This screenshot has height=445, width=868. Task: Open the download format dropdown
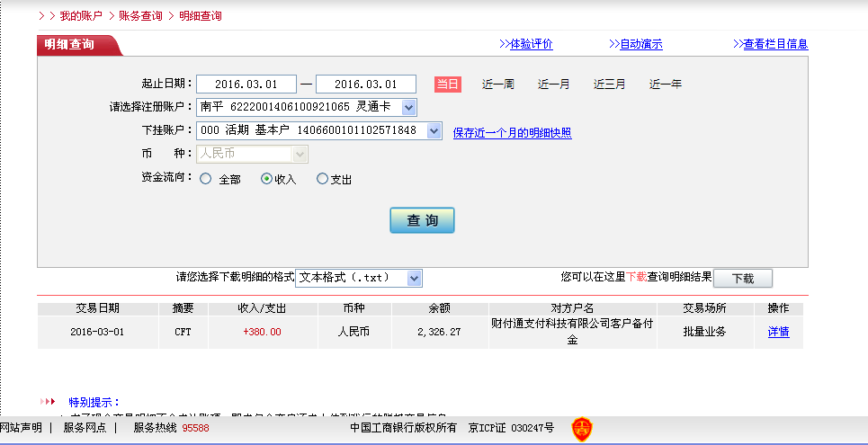click(x=414, y=279)
